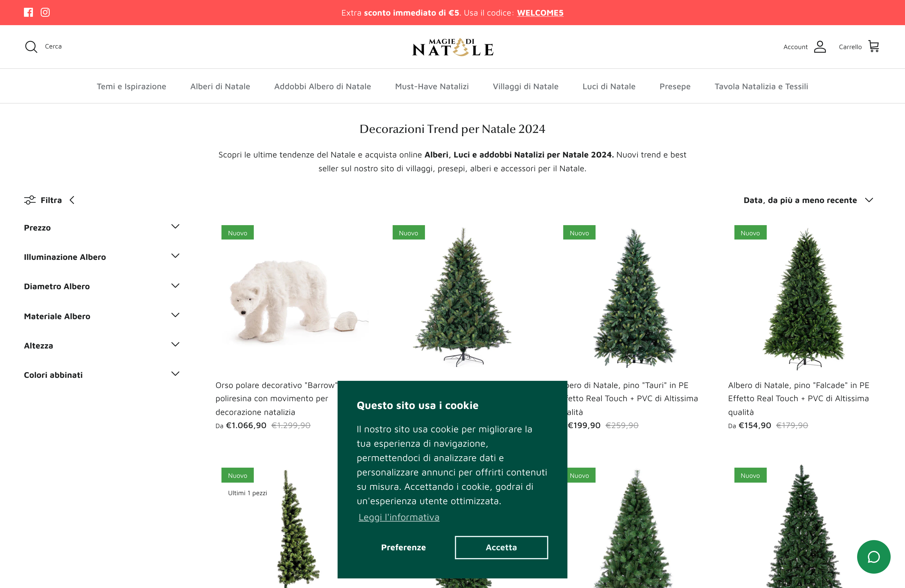
Task: Open the Alberi di Natale menu item
Action: [220, 87]
